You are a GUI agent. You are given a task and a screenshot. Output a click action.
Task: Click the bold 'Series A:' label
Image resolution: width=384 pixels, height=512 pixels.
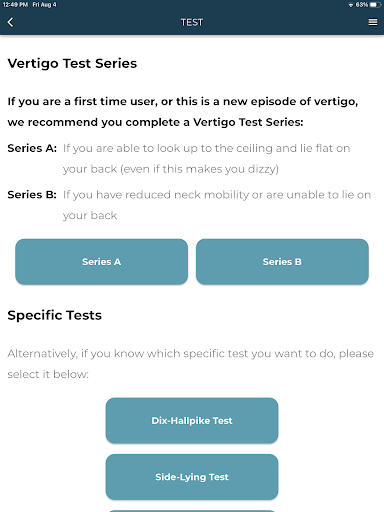tap(32, 148)
